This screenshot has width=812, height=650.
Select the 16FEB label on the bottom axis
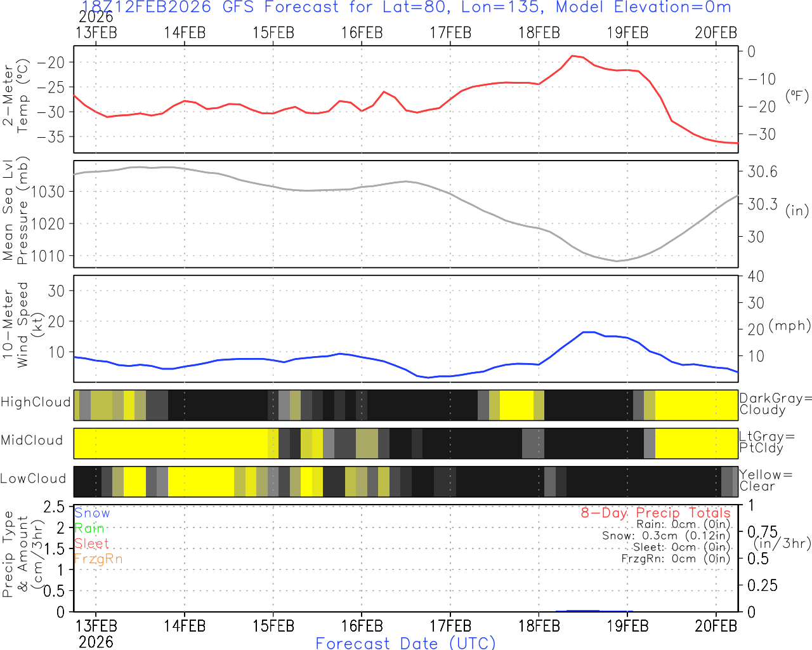coord(362,626)
